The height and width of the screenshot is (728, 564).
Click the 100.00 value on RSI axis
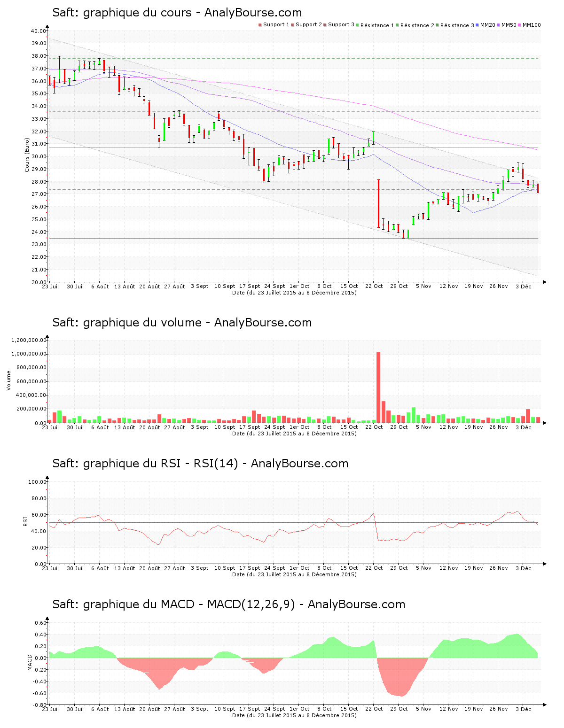38,482
